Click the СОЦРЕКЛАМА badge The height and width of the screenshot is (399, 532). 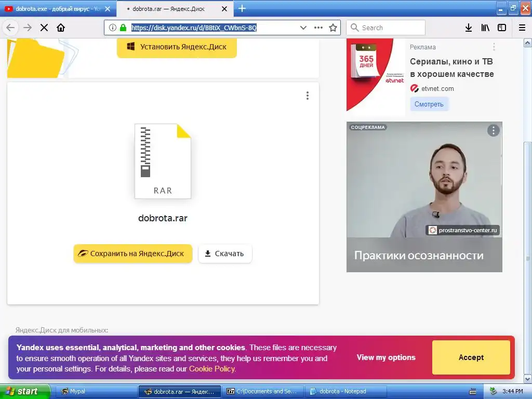[368, 127]
